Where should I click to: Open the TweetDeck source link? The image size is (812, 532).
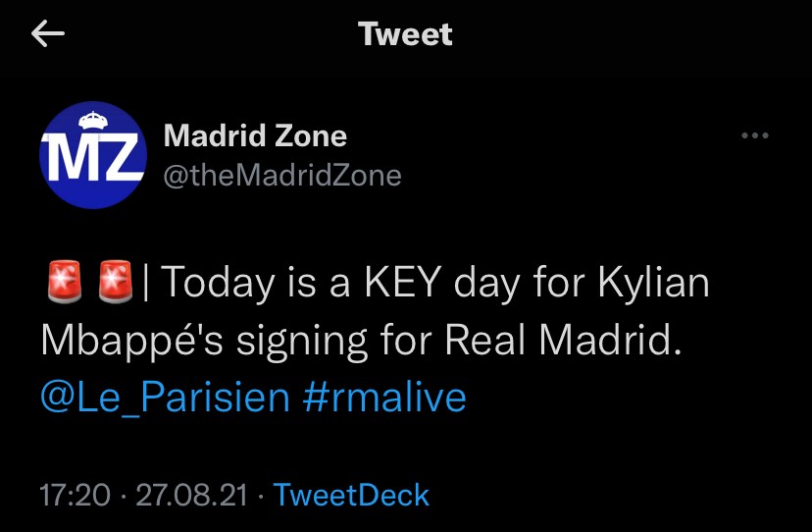pyautogui.click(x=351, y=495)
